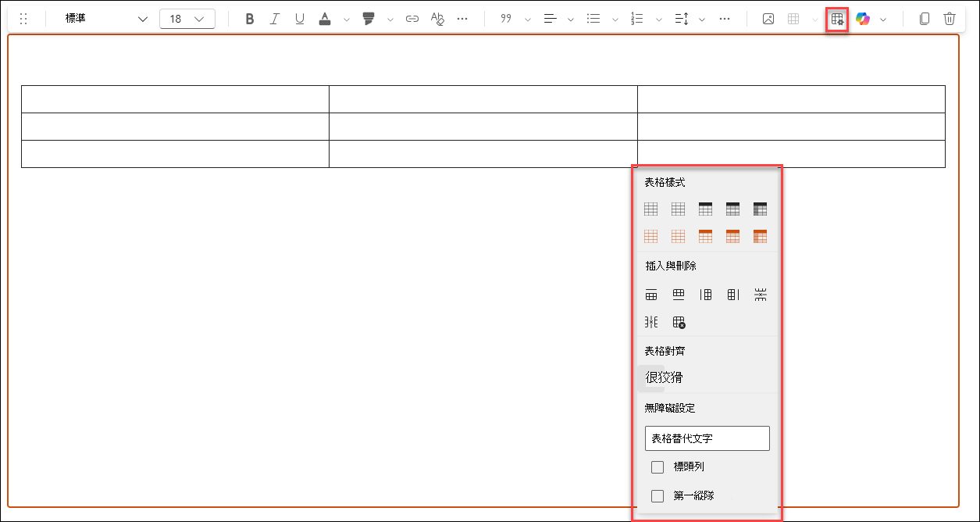Choose the orange header-only table style
The height and width of the screenshot is (522, 980).
pos(706,237)
